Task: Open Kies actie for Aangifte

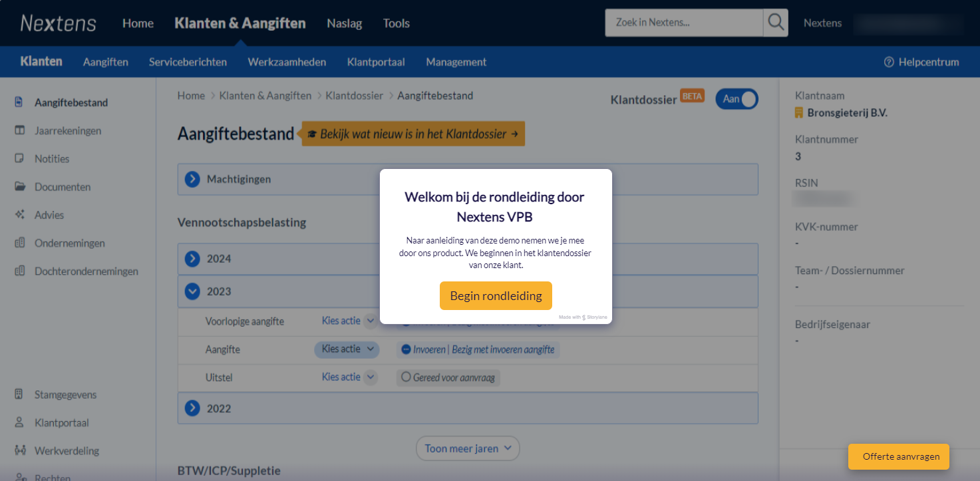Action: pyautogui.click(x=347, y=349)
